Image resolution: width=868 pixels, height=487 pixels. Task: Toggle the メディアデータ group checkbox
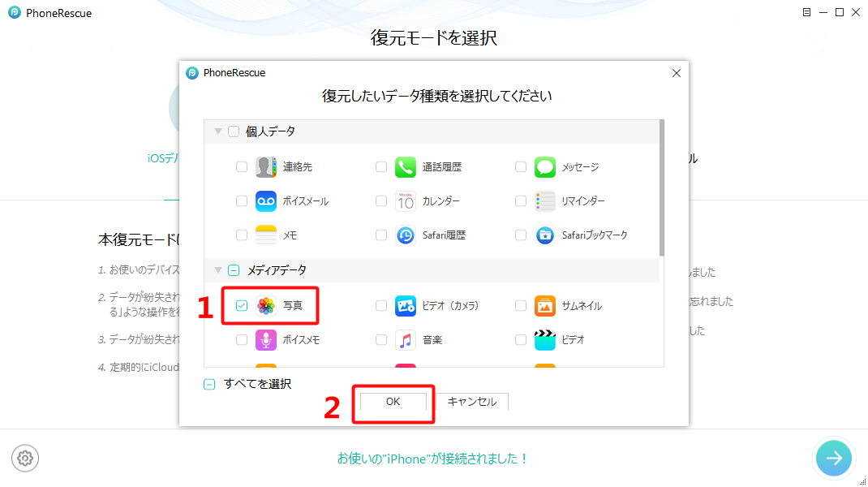[234, 270]
